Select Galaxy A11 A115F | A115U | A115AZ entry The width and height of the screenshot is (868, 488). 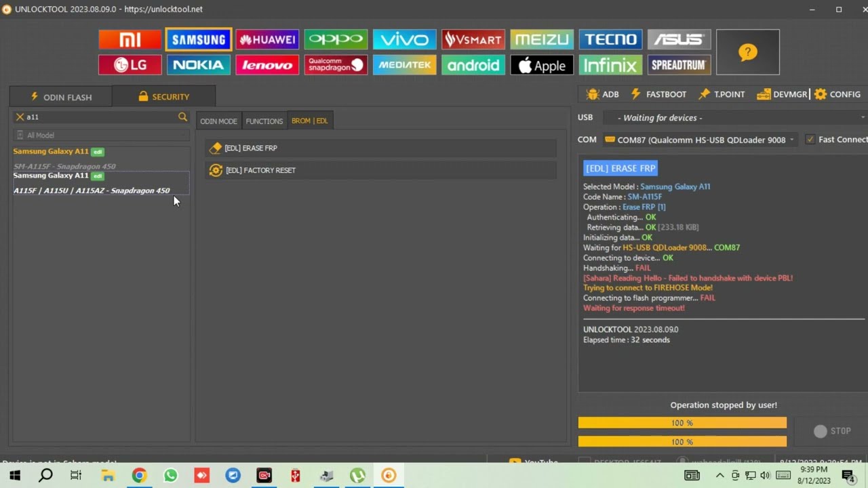coord(100,183)
